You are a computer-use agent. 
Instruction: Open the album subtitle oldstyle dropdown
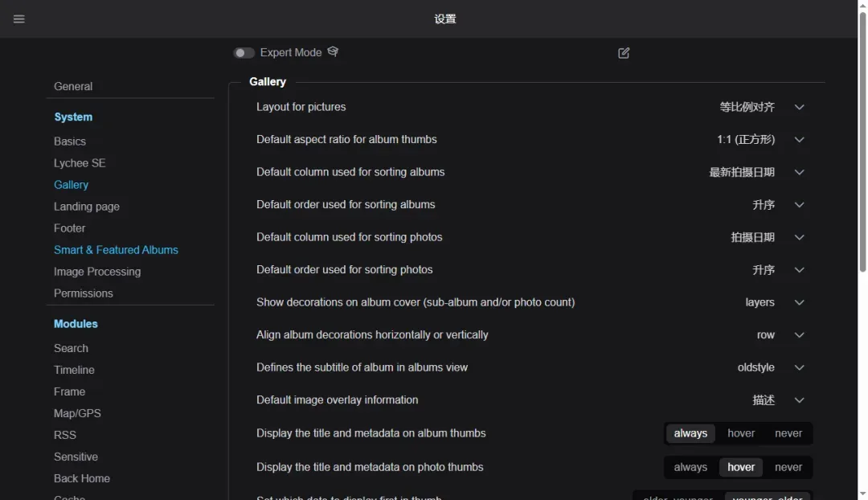tap(799, 367)
